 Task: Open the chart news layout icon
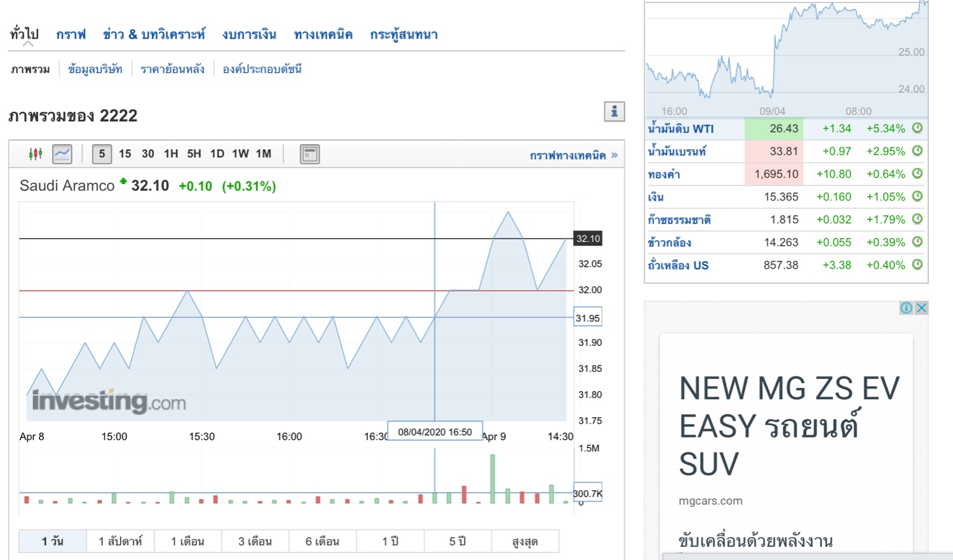309,154
